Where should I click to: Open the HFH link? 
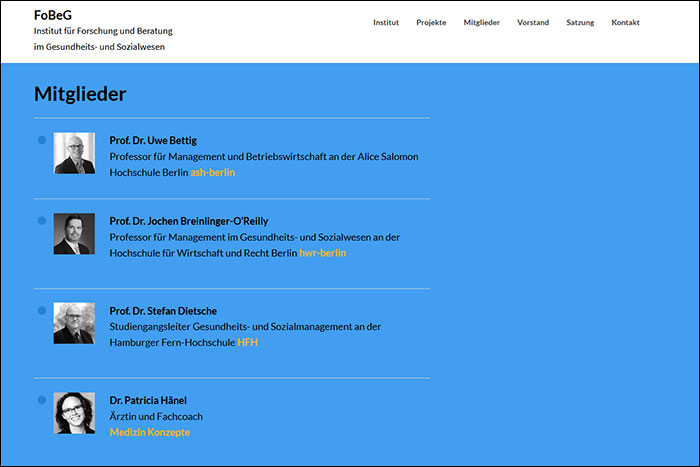247,342
